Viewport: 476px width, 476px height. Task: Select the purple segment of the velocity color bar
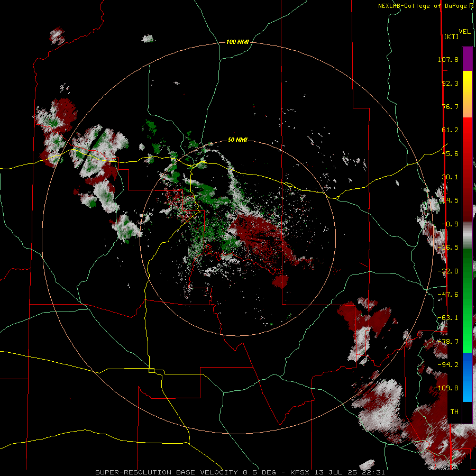point(467,59)
